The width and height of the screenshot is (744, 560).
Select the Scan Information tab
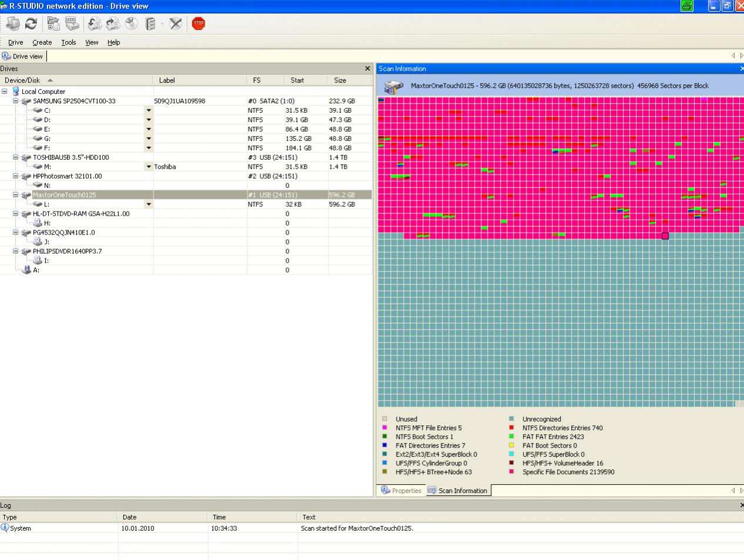coord(458,491)
